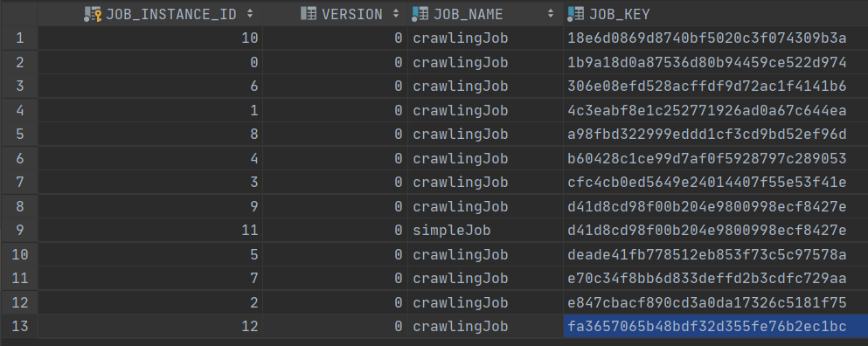Image resolution: width=868 pixels, height=346 pixels.
Task: Select row number 12 in the gutter
Action: click(19, 303)
